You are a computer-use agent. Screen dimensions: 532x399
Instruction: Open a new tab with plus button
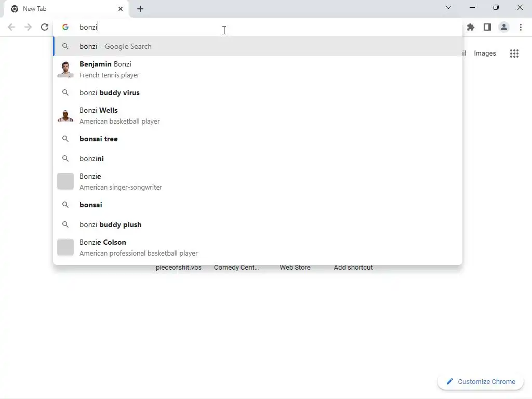point(140,9)
